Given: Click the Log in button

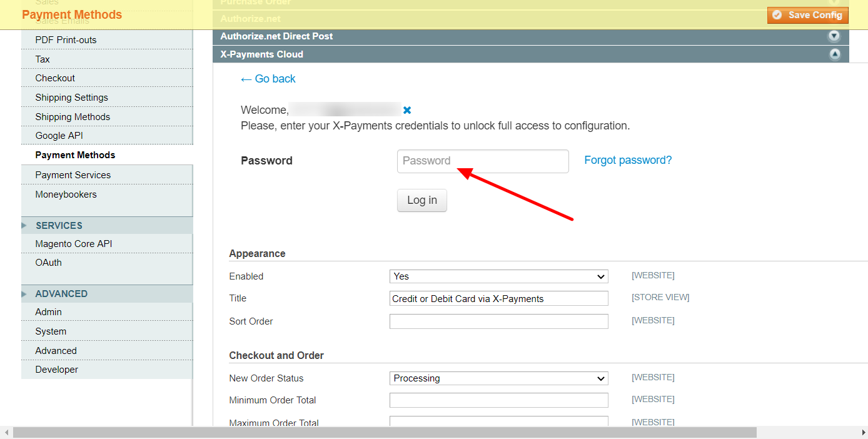Looking at the screenshot, I should click(422, 200).
